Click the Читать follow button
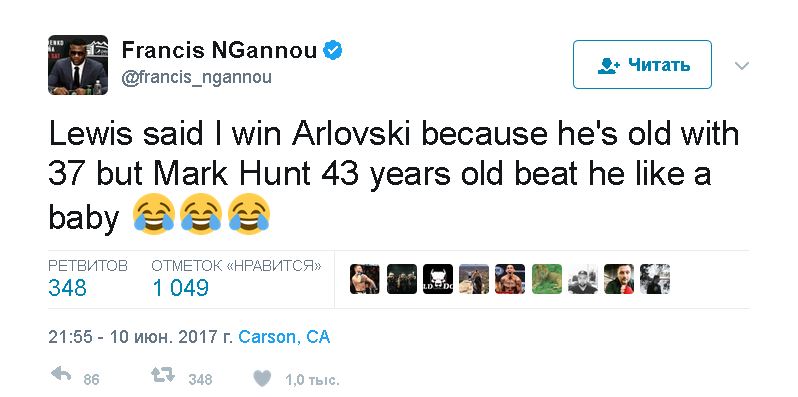 (642, 65)
